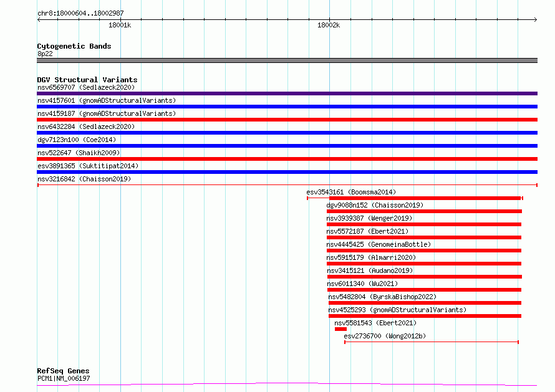Click the RefSeq Genes track title
Screen dimensions: 555x392
pyautogui.click(x=63, y=371)
